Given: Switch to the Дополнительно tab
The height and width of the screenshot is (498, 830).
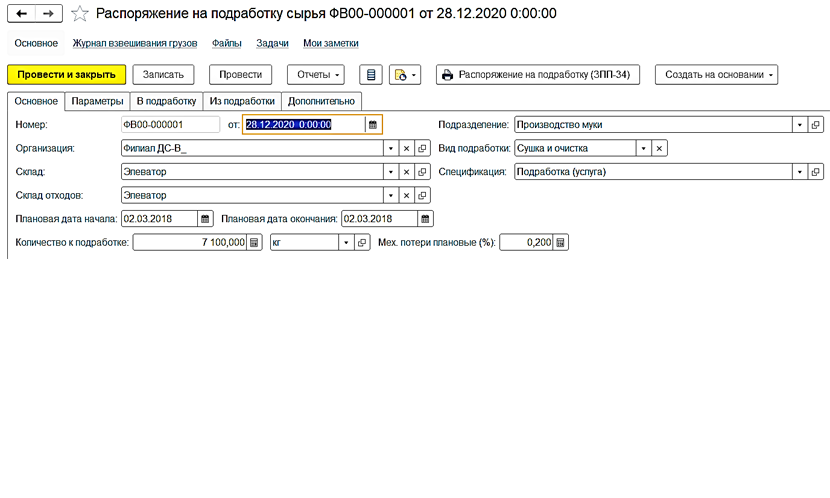Looking at the screenshot, I should tap(321, 101).
